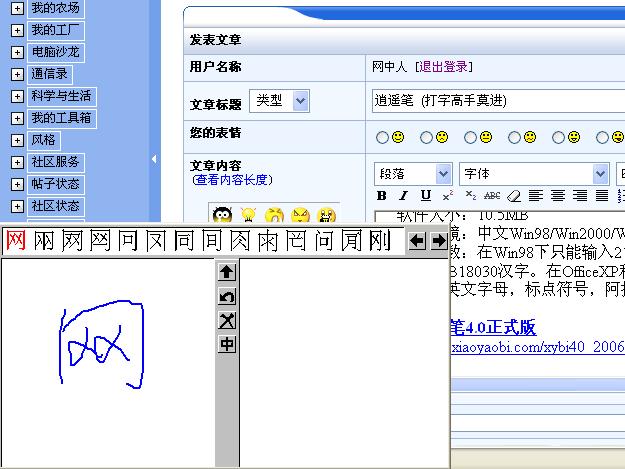Click the second empty handwriting box
This screenshot has height=469, width=625.
[x=344, y=363]
